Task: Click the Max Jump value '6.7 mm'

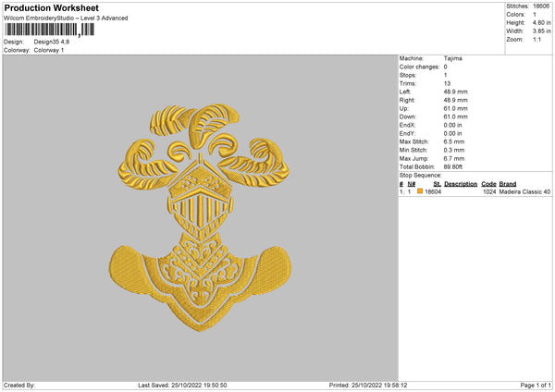Action: (x=454, y=159)
